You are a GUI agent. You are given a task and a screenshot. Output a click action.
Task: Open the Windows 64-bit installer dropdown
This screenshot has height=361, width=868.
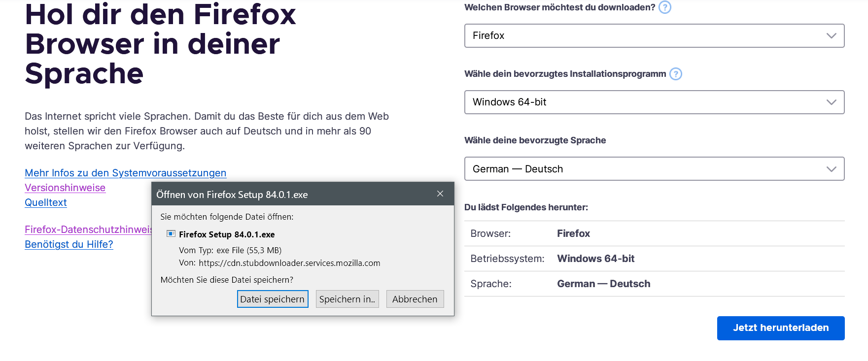(655, 102)
